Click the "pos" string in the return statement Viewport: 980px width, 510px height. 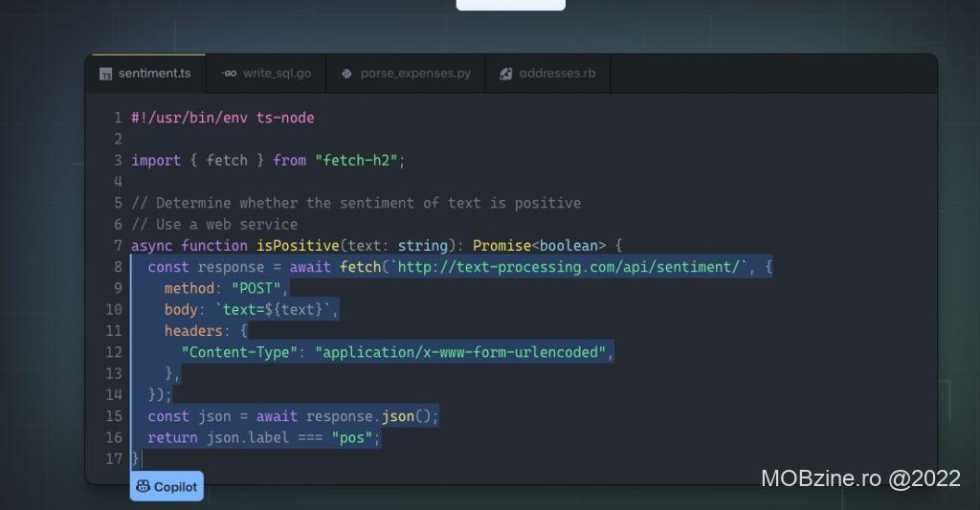click(x=355, y=437)
